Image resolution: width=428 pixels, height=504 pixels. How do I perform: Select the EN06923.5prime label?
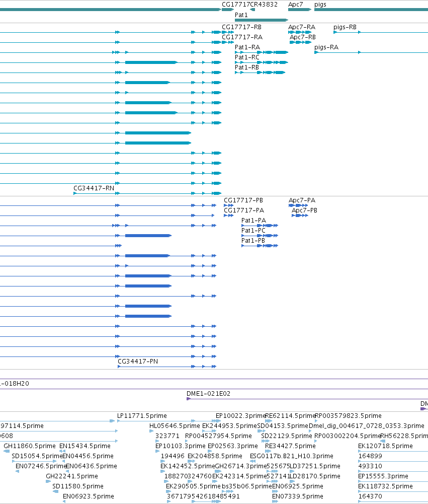tap(89, 496)
